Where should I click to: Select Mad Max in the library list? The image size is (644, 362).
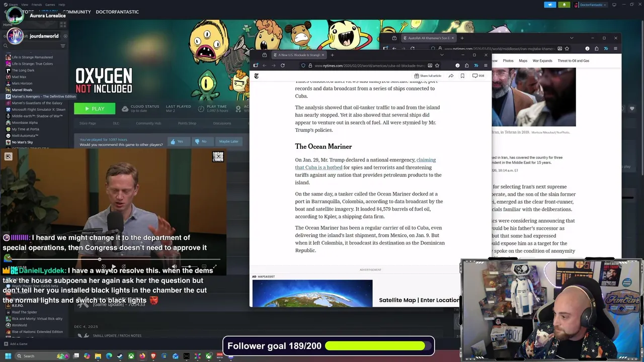19,77
